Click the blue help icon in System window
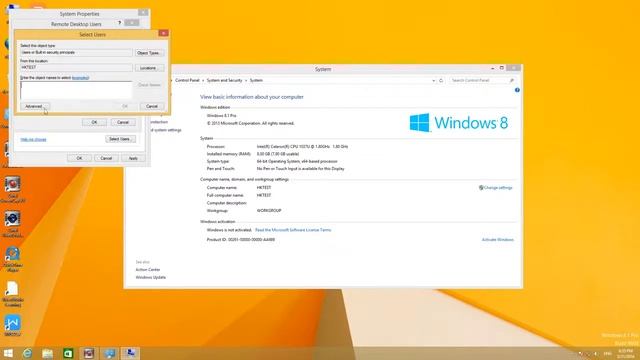640x360 pixels. (517, 90)
